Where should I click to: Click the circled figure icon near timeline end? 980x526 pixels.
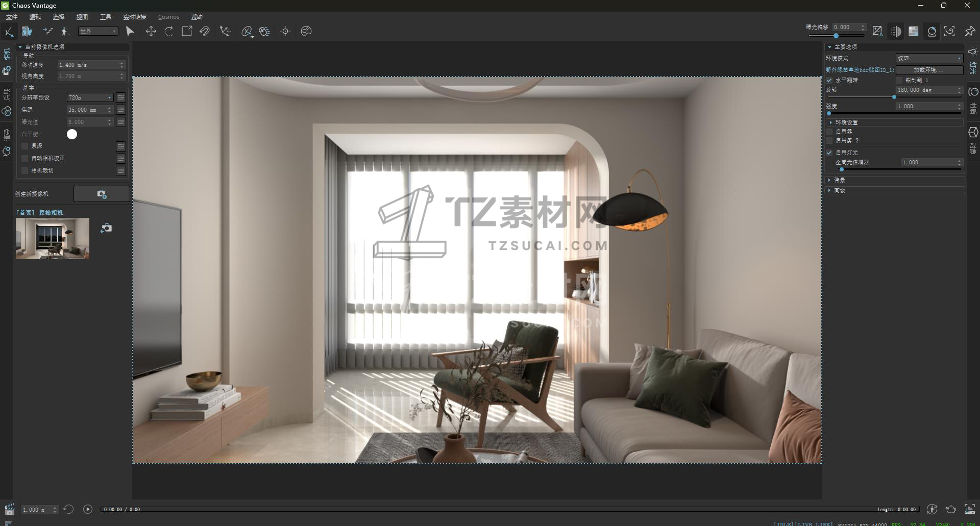(932, 509)
